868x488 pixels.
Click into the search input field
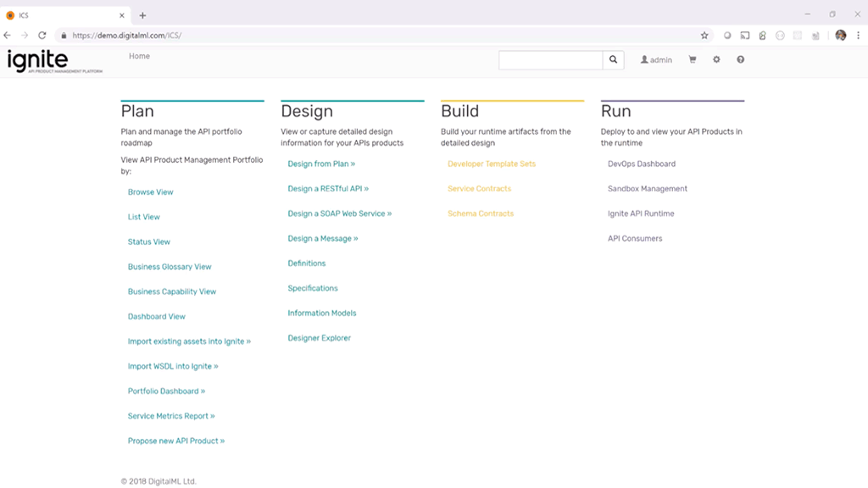550,60
